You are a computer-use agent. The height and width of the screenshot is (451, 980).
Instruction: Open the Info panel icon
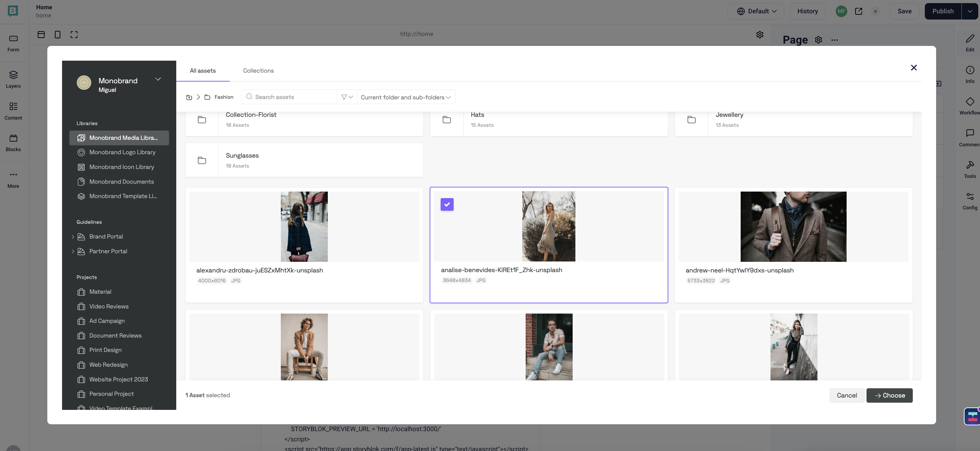click(x=970, y=74)
